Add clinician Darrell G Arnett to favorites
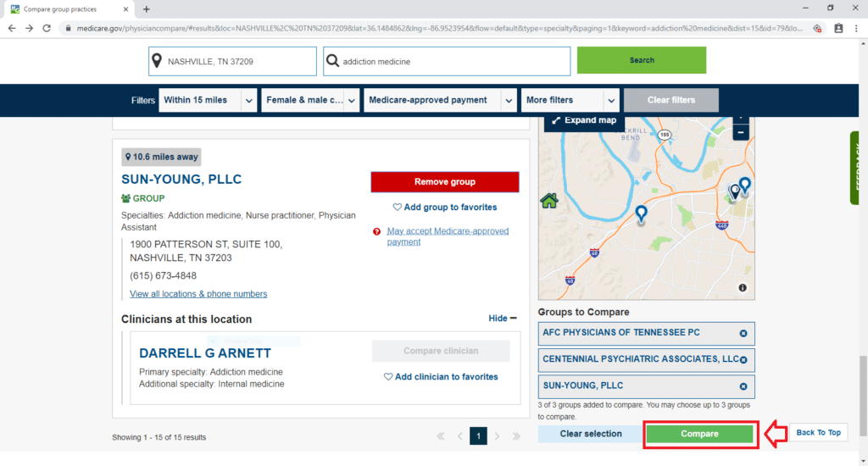Image resolution: width=868 pixels, height=466 pixels. pyautogui.click(x=441, y=376)
